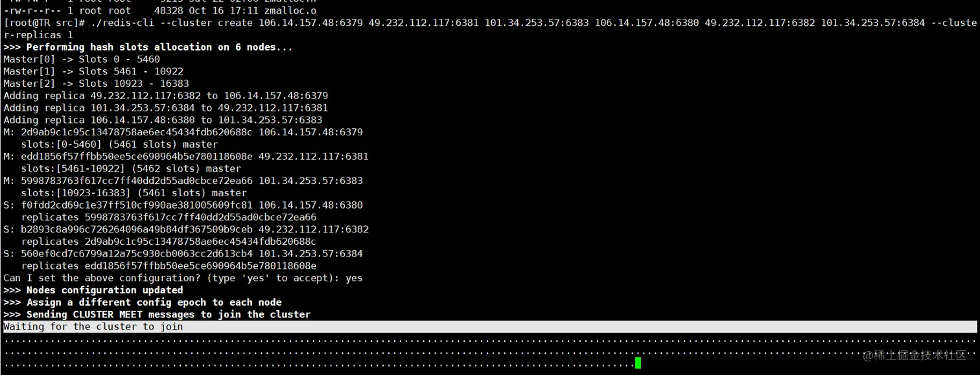Viewport: 980px width, 375px height.
Task: Click the 'Sending CLUSTER MEET messages' line
Action: click(x=156, y=314)
